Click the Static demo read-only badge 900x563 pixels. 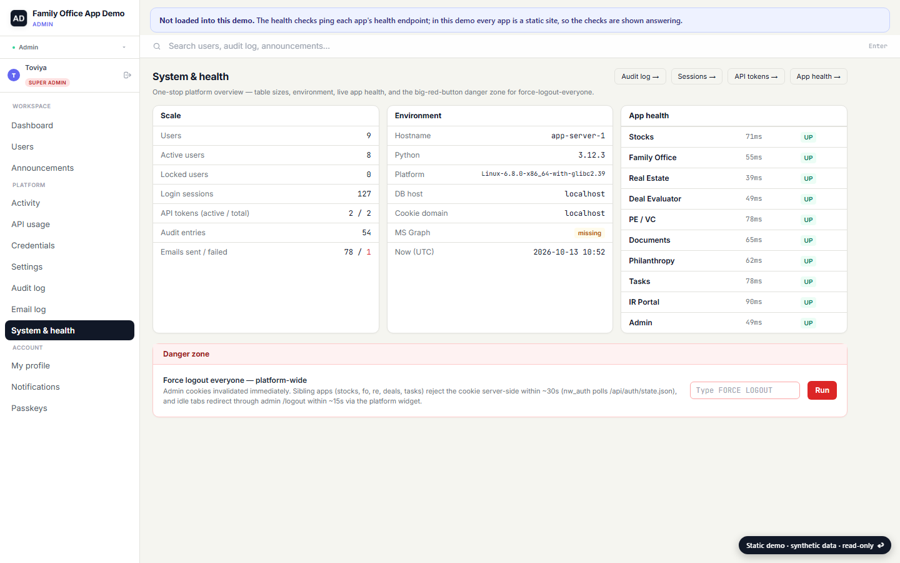pos(814,545)
